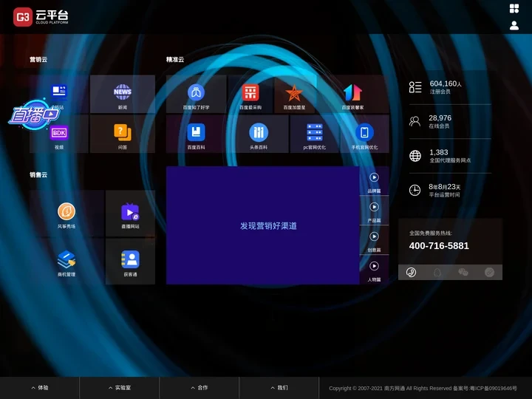Screen dimensions: 532x399
Task: Click the 销售云 section heading
Action: pyautogui.click(x=38, y=174)
